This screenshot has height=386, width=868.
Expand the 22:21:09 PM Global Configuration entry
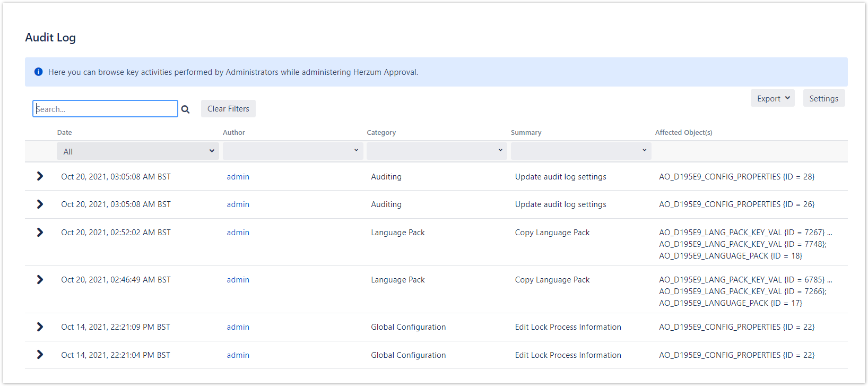[40, 327]
